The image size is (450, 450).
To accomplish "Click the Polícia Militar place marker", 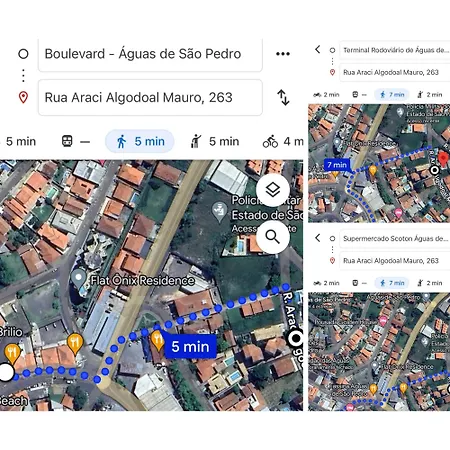I will tap(219, 212).
